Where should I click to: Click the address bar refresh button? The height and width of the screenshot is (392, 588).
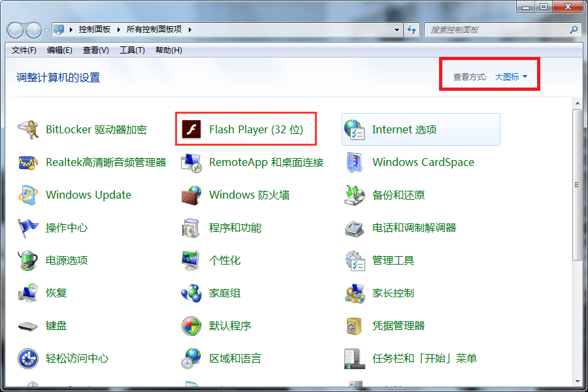click(412, 30)
